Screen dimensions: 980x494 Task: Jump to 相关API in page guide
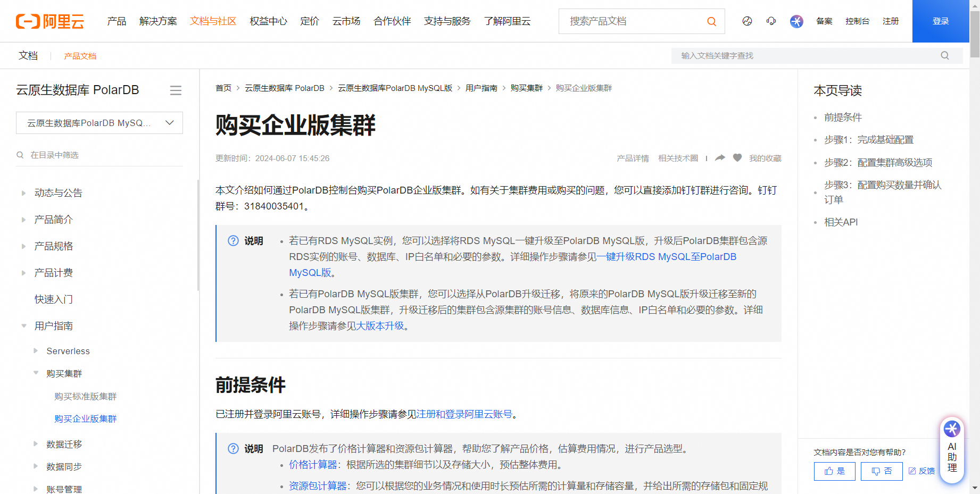coord(841,222)
